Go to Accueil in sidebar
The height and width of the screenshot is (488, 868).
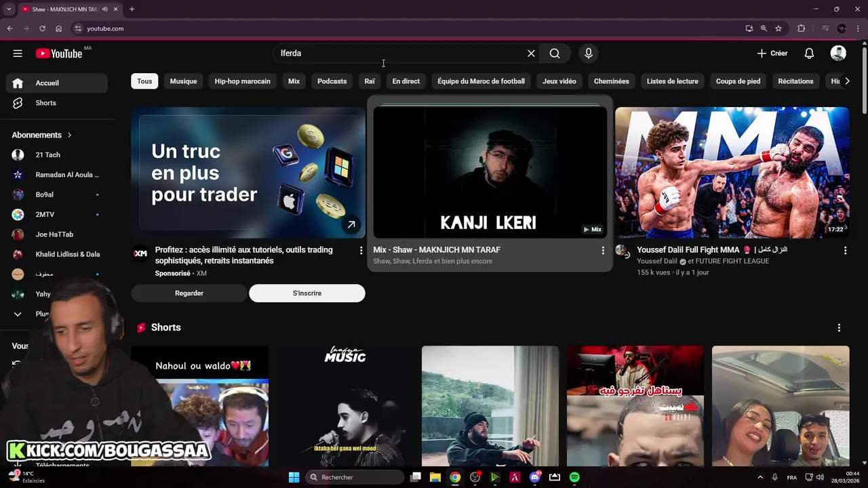click(x=57, y=83)
